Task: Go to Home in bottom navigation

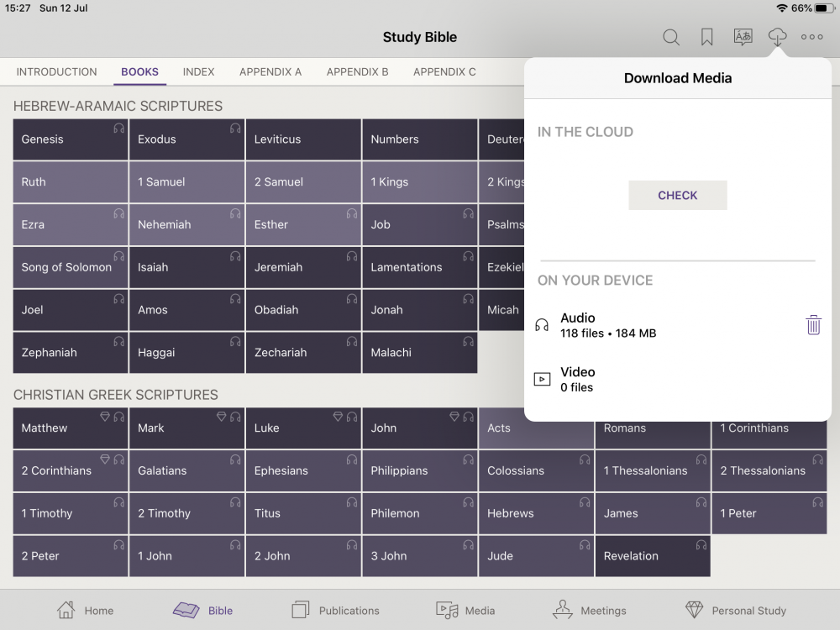Action: (85, 611)
